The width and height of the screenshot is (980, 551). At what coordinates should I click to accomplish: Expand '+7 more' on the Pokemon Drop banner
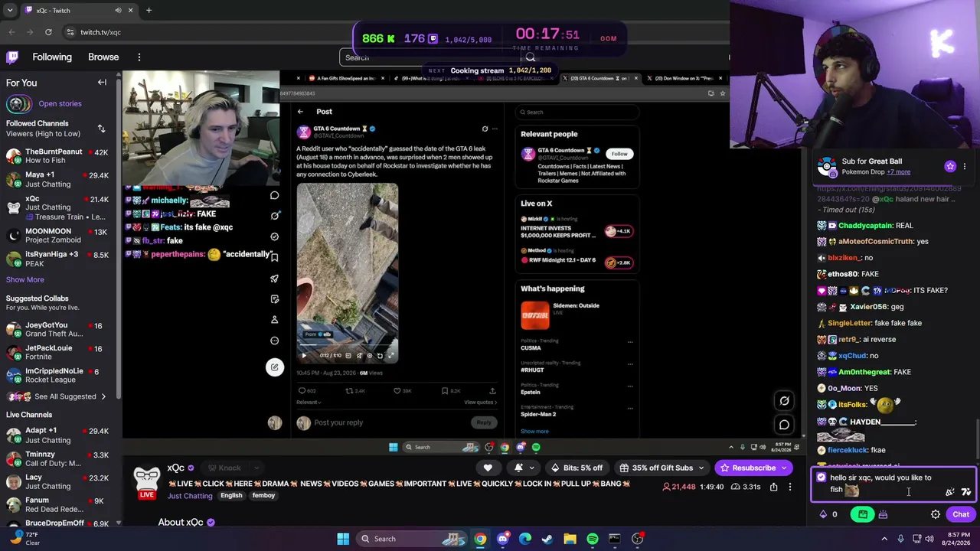pyautogui.click(x=899, y=172)
